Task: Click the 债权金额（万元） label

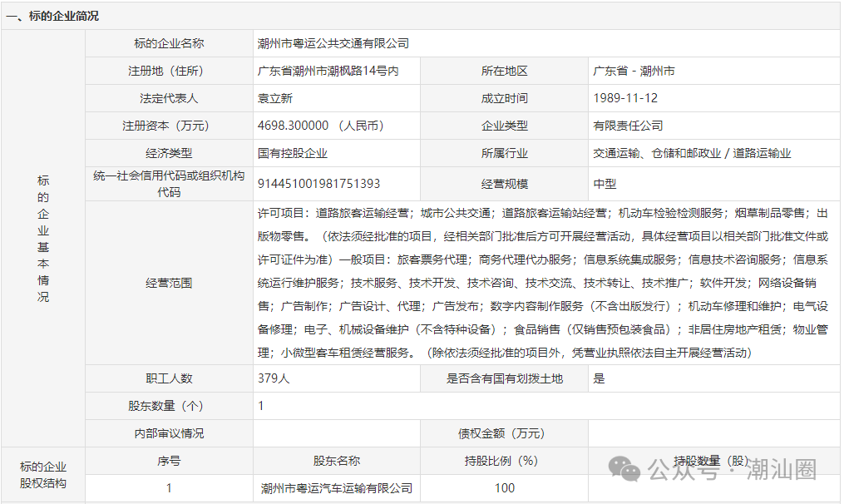Action: click(x=501, y=433)
